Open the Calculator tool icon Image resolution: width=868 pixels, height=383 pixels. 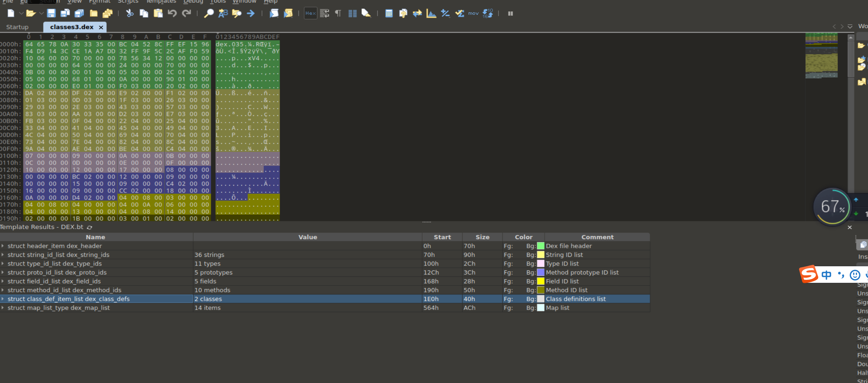(x=389, y=14)
